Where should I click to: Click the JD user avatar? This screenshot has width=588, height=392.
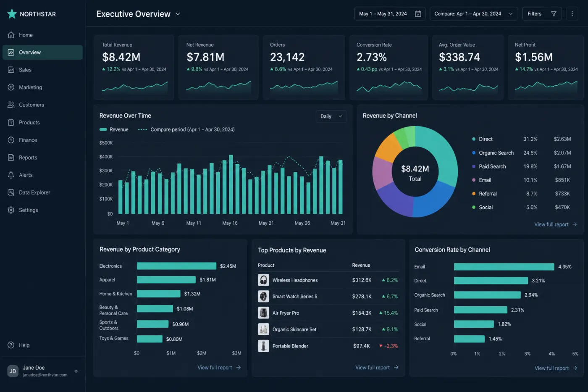point(13,371)
